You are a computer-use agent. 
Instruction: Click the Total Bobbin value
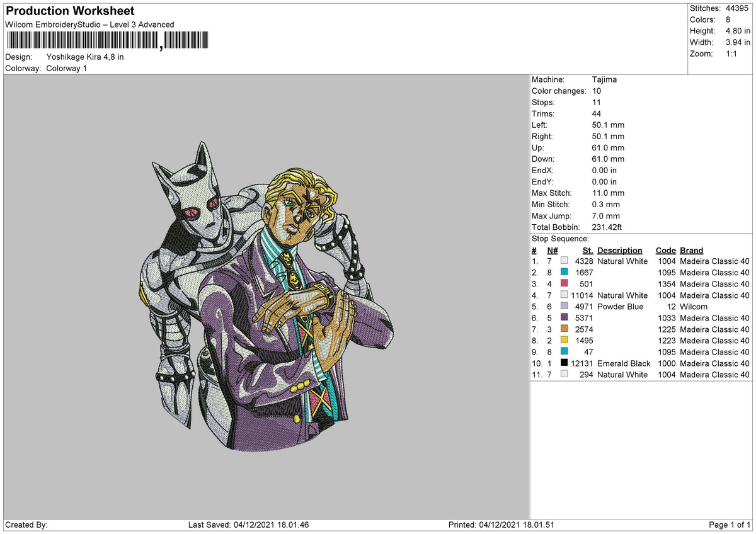607,227
